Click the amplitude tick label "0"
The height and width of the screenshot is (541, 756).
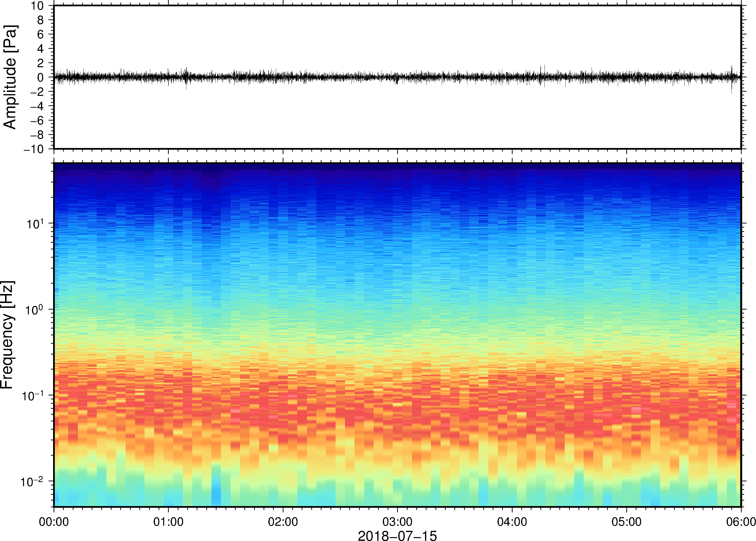(41, 77)
